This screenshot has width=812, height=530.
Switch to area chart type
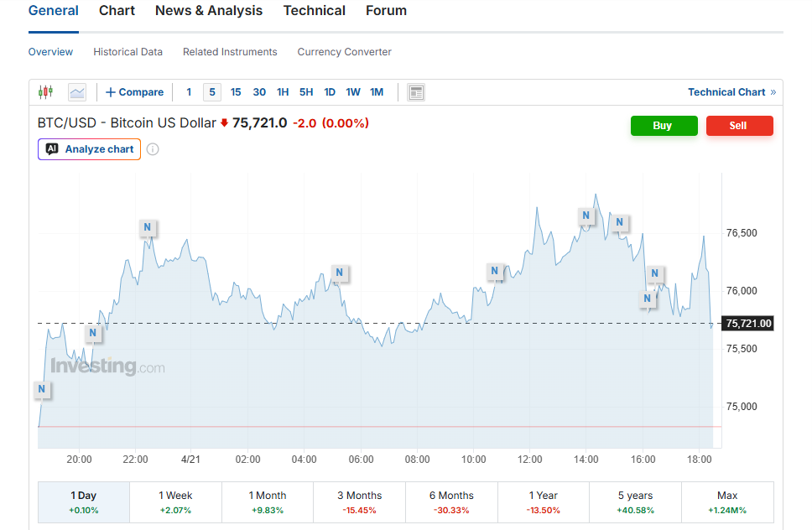point(77,92)
